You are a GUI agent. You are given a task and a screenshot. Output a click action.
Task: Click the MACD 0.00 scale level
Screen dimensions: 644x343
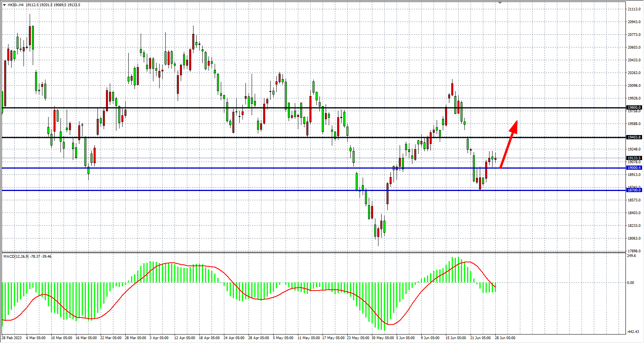pos(631,283)
